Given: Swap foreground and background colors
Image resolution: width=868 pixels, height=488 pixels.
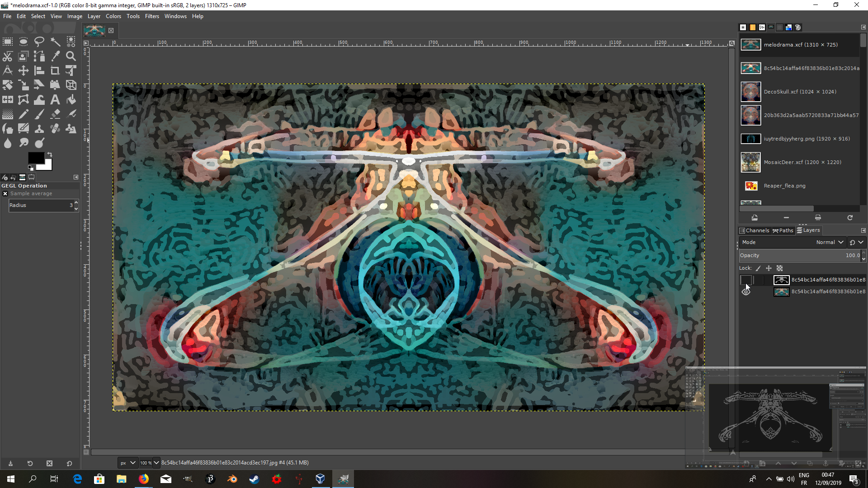Looking at the screenshot, I should [50, 154].
